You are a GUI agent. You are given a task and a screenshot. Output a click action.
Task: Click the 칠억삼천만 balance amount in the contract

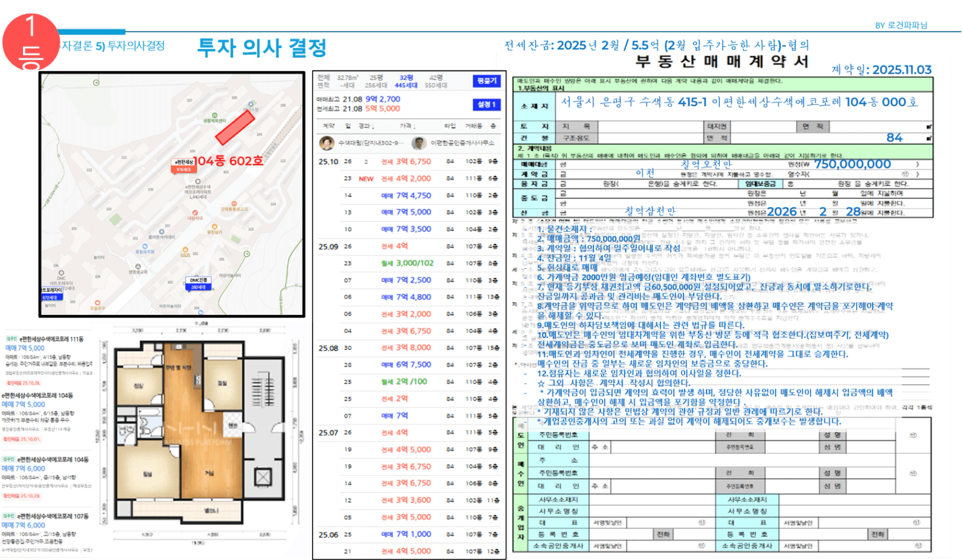[x=650, y=211]
